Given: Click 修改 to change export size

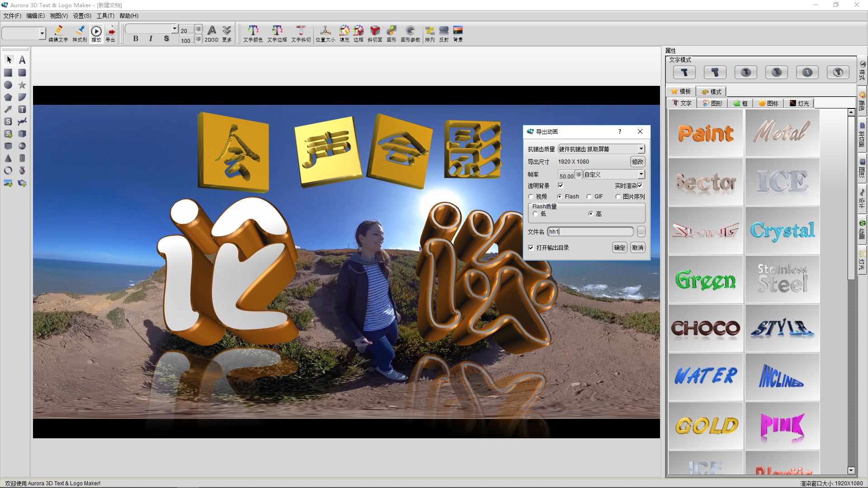Looking at the screenshot, I should tap(637, 162).
